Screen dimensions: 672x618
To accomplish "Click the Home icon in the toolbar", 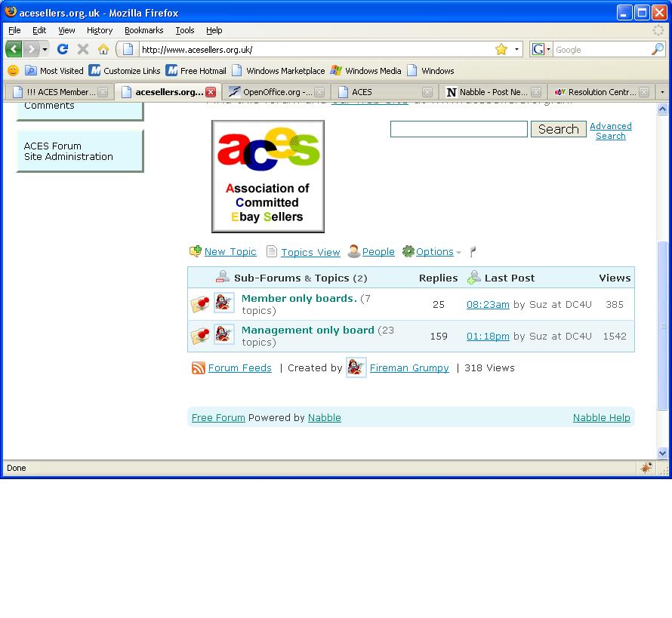I will coord(103,49).
